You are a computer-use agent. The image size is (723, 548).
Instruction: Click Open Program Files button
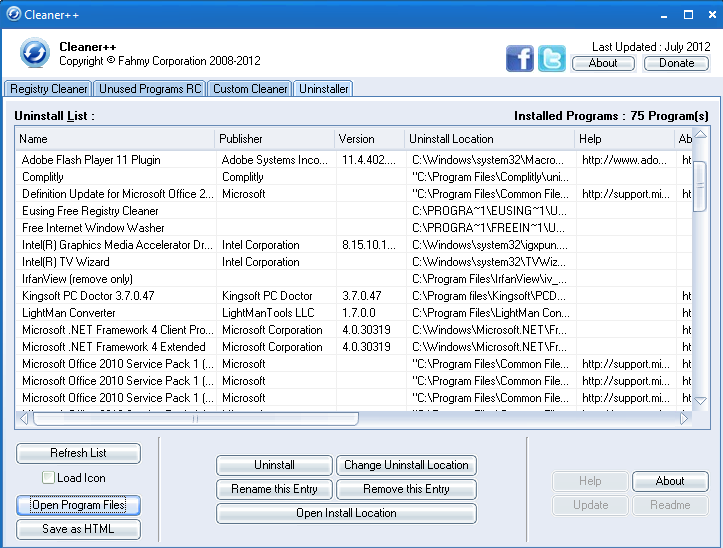click(78, 505)
